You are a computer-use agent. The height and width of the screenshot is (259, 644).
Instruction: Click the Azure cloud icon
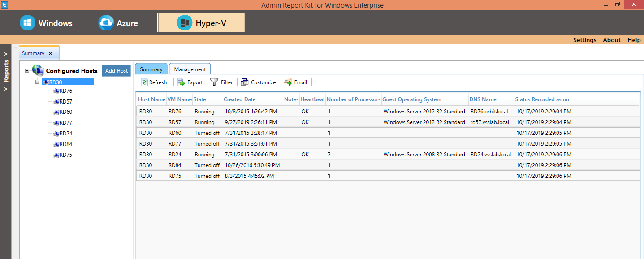(106, 23)
